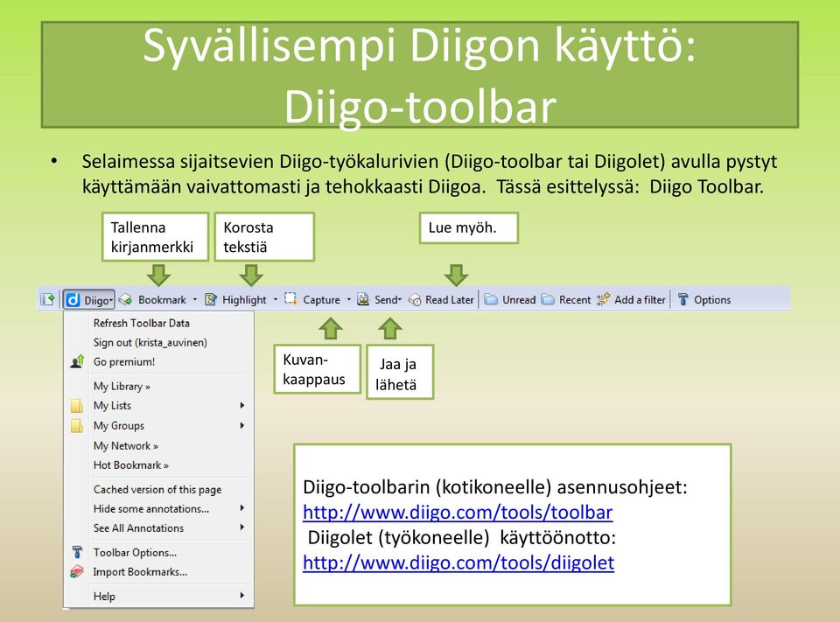
Task: Open the Help menu entry
Action: (x=104, y=597)
